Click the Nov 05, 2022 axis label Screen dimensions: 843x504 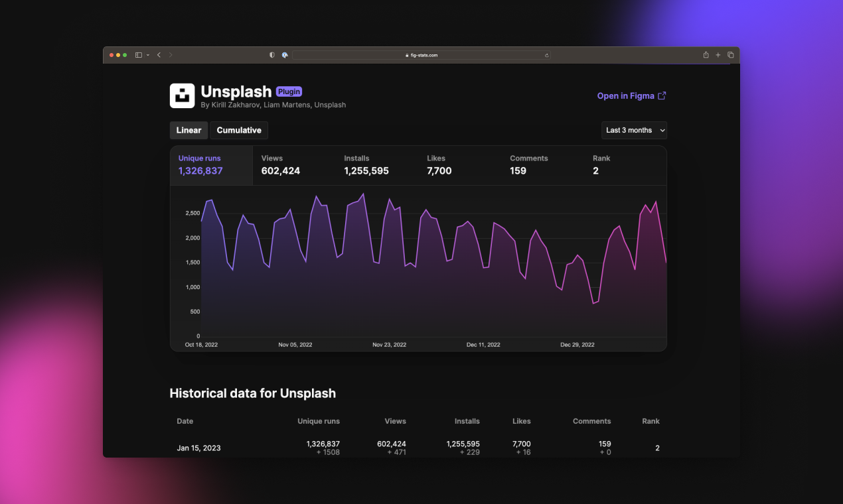(295, 345)
